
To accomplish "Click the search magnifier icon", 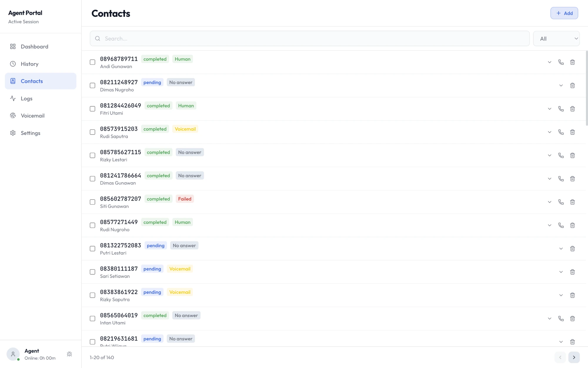I will tap(98, 39).
